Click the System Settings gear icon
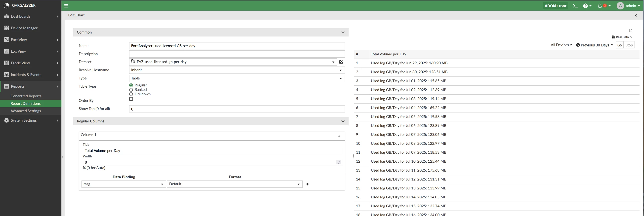This screenshot has height=216, width=644. click(6, 120)
